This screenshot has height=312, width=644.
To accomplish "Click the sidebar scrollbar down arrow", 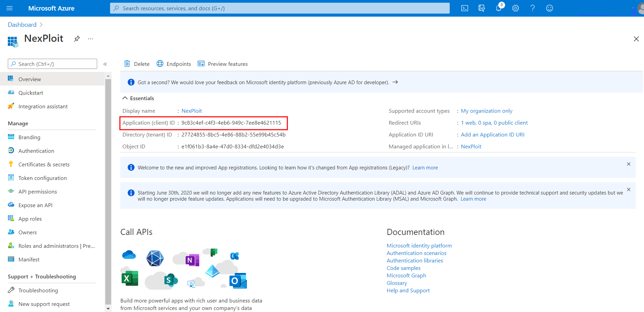I will click(x=108, y=309).
